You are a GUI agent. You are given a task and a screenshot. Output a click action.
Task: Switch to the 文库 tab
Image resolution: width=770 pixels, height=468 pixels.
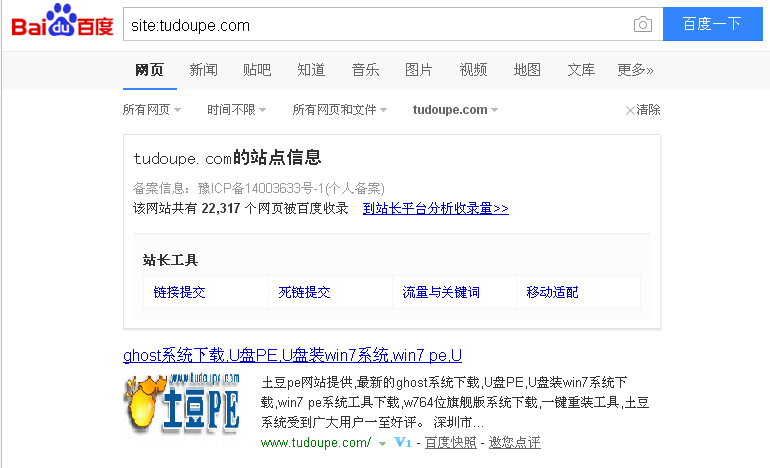click(581, 70)
